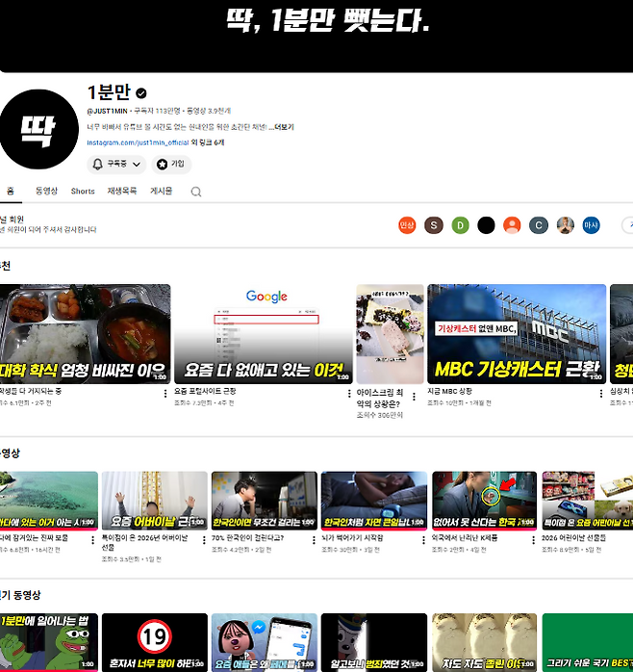
Task: Click the blue 마사 member avatar
Action: (x=591, y=225)
